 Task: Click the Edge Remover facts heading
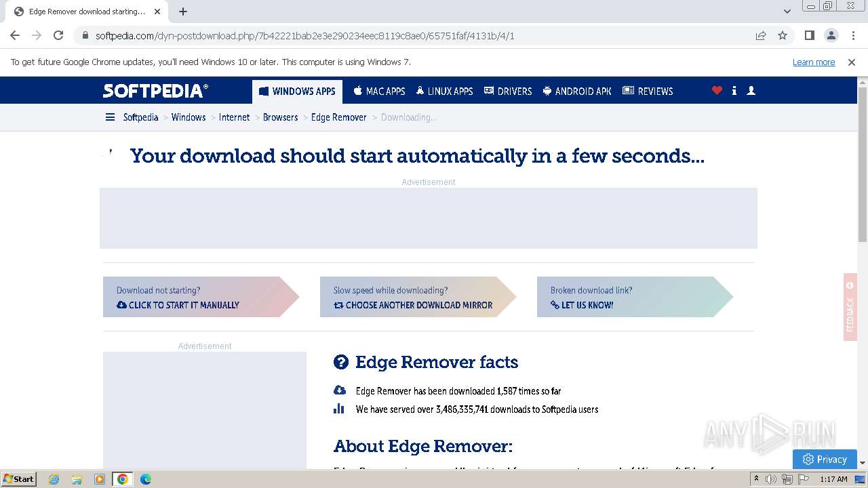[437, 362]
